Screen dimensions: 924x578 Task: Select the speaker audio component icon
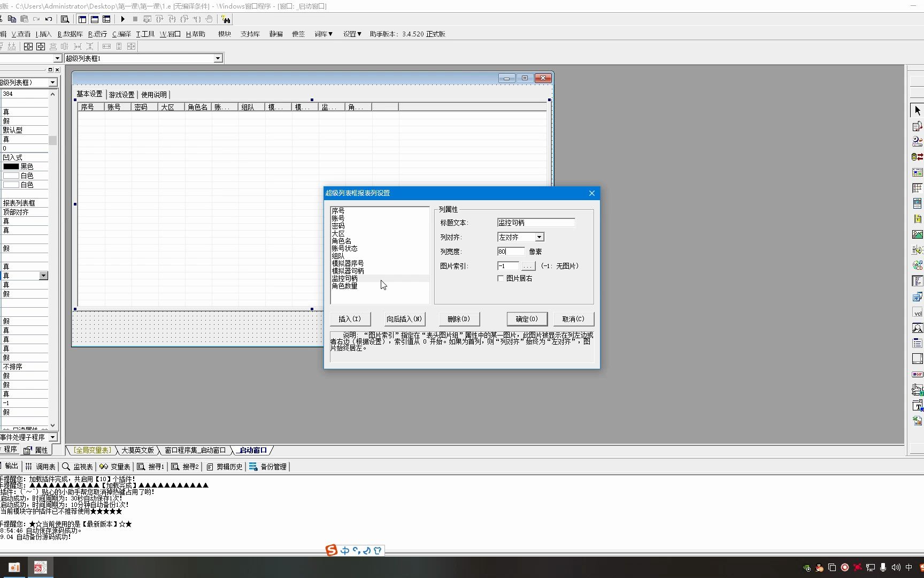click(917, 250)
